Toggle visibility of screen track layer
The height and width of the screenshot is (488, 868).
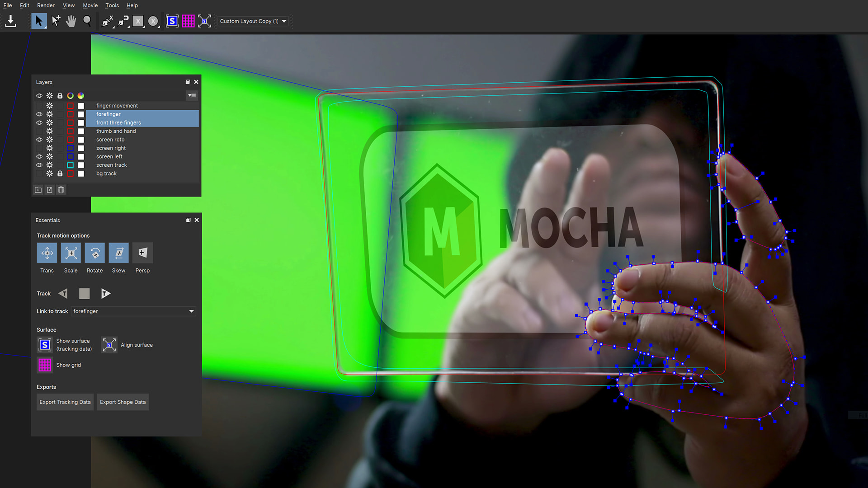click(39, 165)
